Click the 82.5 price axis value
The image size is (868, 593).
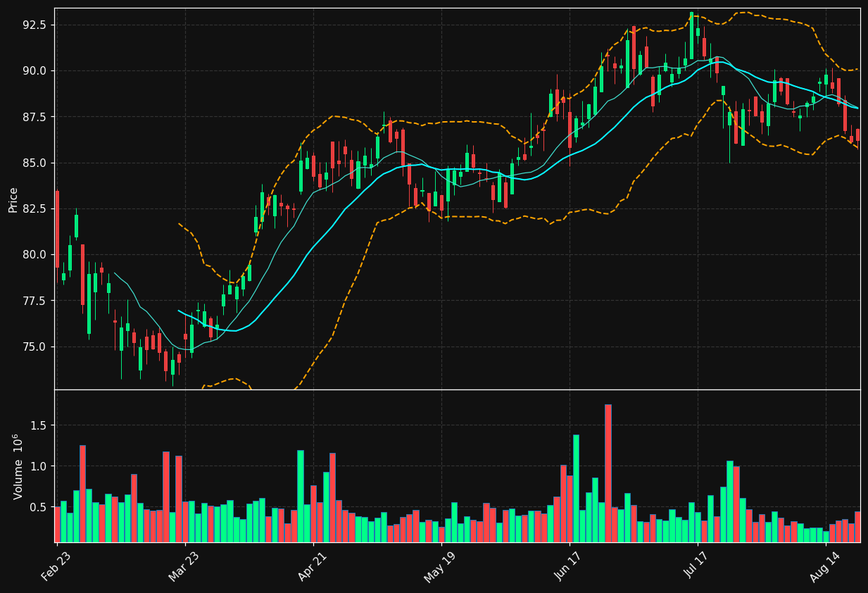35,208
